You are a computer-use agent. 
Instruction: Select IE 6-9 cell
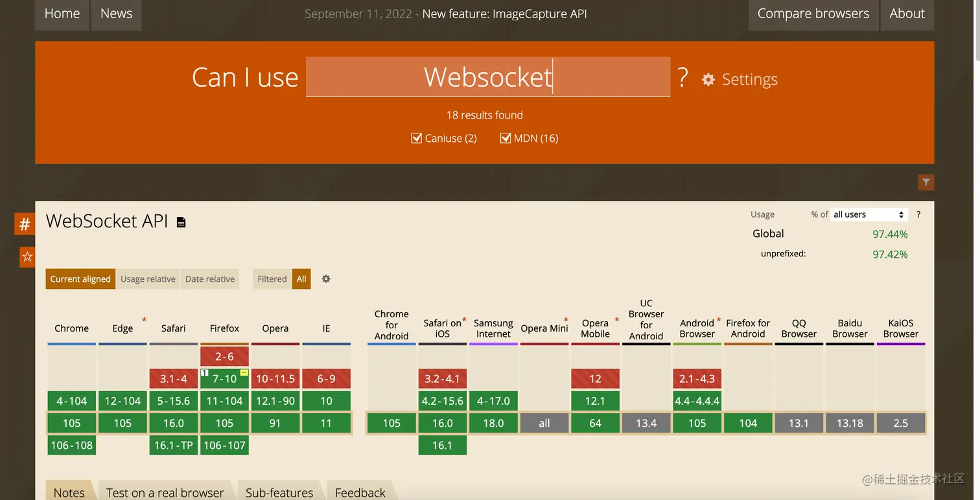pos(327,379)
